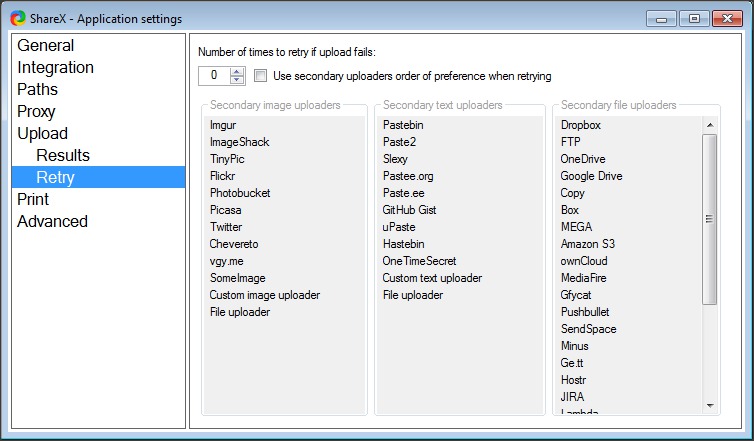Open the Advanced settings section
The height and width of the screenshot is (441, 754).
point(52,221)
